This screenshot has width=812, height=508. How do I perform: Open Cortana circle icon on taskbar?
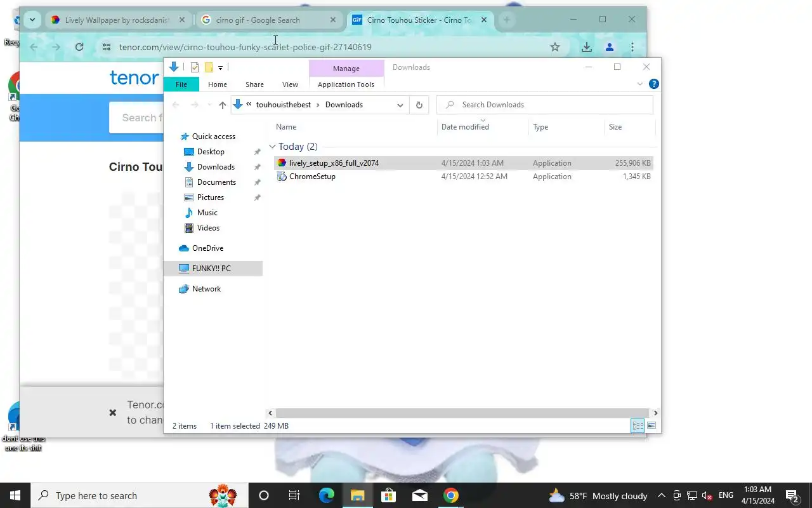(x=264, y=496)
